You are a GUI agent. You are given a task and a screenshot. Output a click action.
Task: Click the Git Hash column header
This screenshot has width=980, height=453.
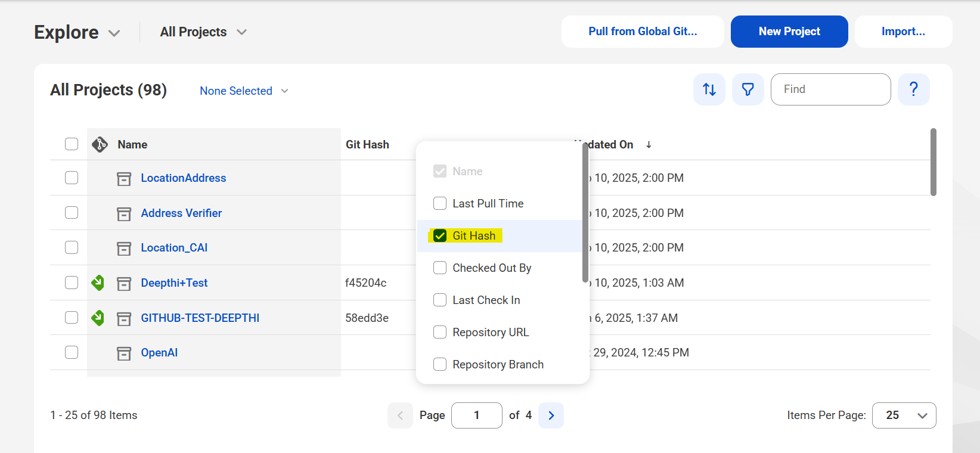point(367,145)
